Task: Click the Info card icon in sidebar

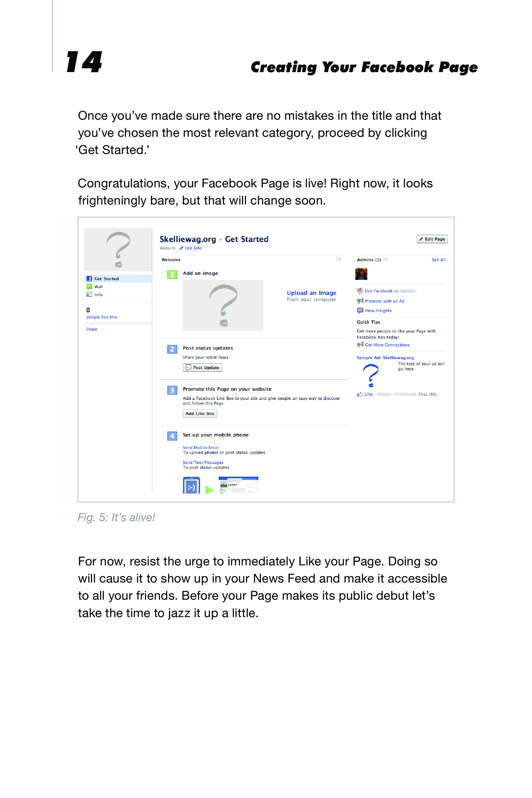Action: 89,294
